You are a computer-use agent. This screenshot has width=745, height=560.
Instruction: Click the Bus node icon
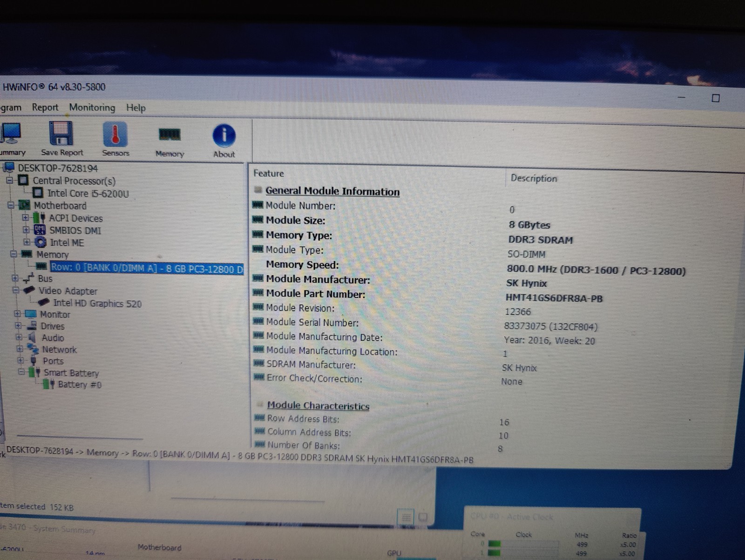(29, 278)
